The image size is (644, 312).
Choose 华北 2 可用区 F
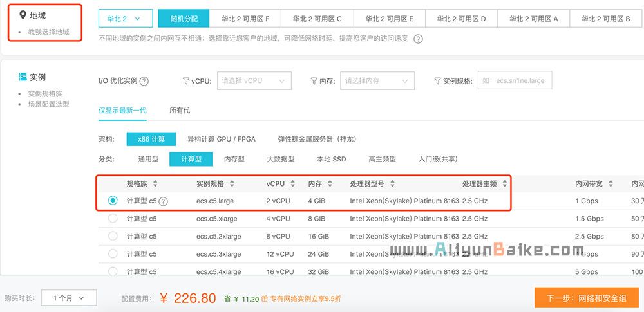(x=245, y=19)
